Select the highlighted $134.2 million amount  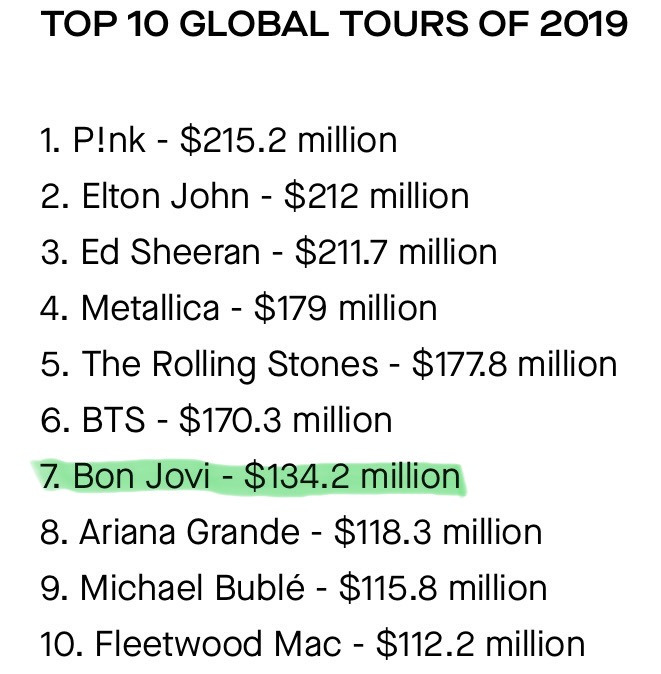click(352, 475)
